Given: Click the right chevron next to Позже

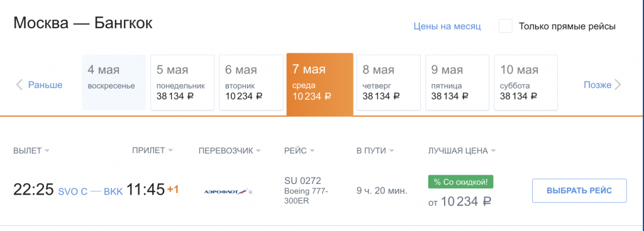Looking at the screenshot, I should 618,85.
